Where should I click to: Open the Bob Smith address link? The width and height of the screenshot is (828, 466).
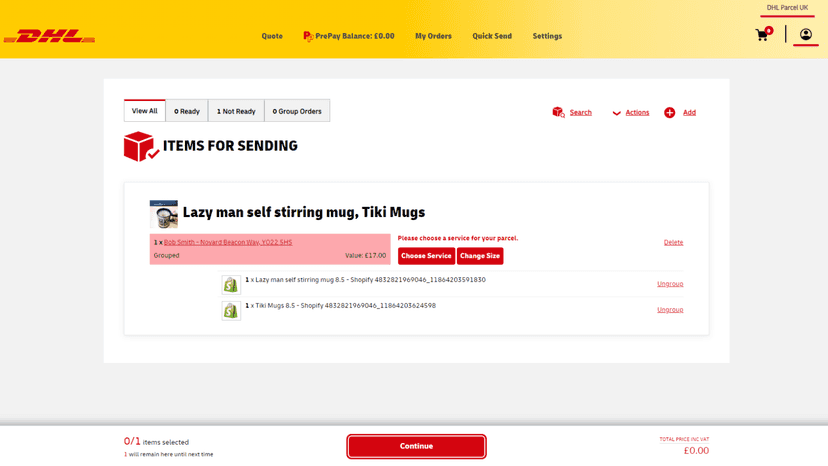click(x=228, y=243)
